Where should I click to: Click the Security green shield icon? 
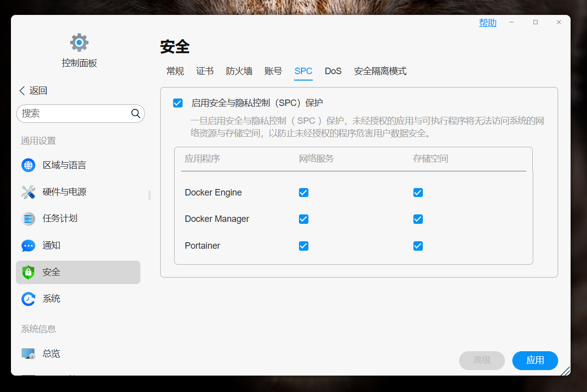[x=28, y=272]
